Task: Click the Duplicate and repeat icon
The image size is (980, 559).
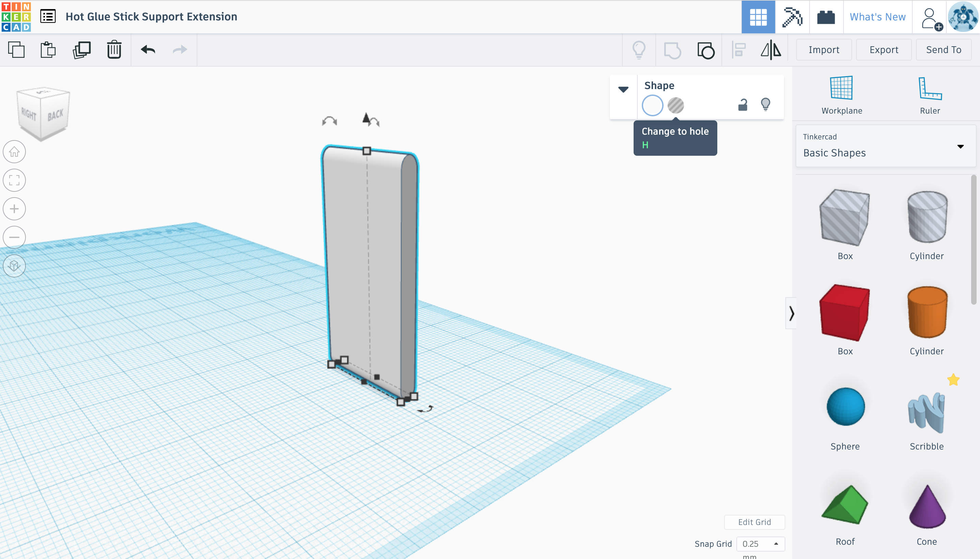Action: 81,50
